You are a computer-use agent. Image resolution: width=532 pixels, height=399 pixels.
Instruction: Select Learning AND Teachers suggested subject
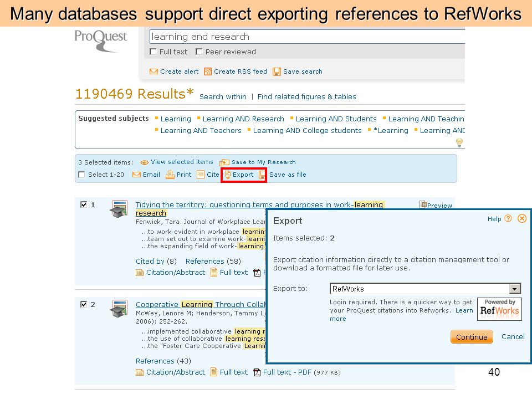(201, 130)
